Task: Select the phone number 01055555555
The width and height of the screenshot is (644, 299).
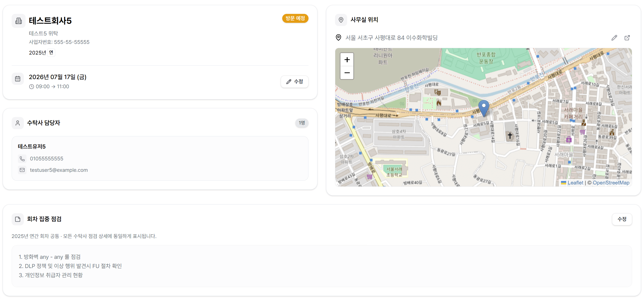Action: point(47,159)
